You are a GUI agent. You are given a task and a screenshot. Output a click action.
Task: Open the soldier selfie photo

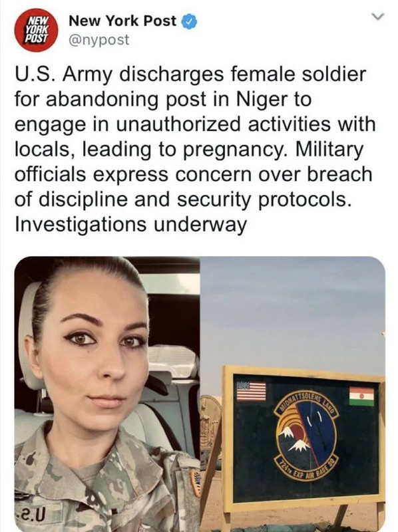pyautogui.click(x=107, y=394)
